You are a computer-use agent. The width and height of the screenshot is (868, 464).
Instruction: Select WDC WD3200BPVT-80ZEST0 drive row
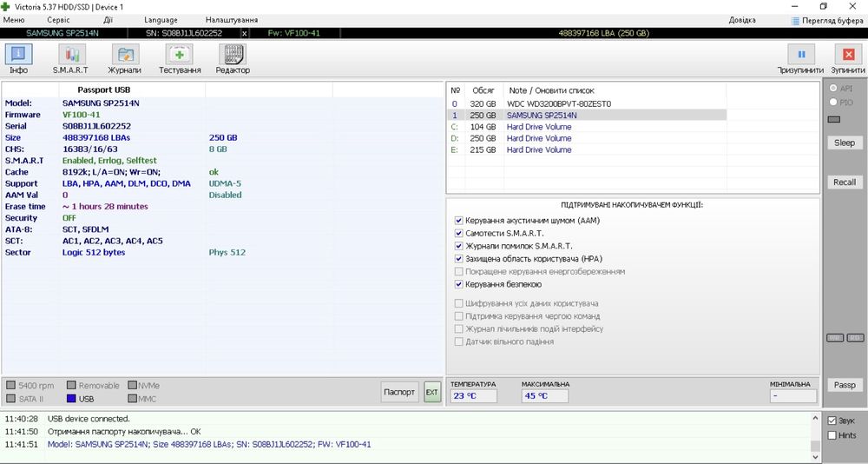[587, 103]
